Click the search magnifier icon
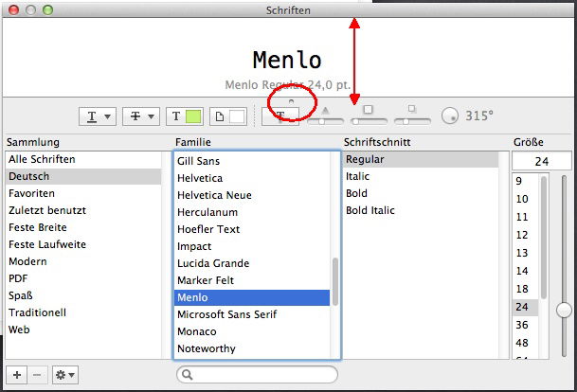 pos(188,375)
